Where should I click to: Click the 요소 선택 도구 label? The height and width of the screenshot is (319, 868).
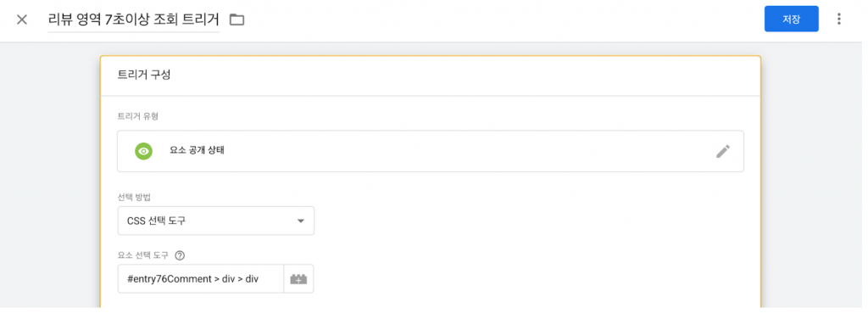[x=143, y=255]
